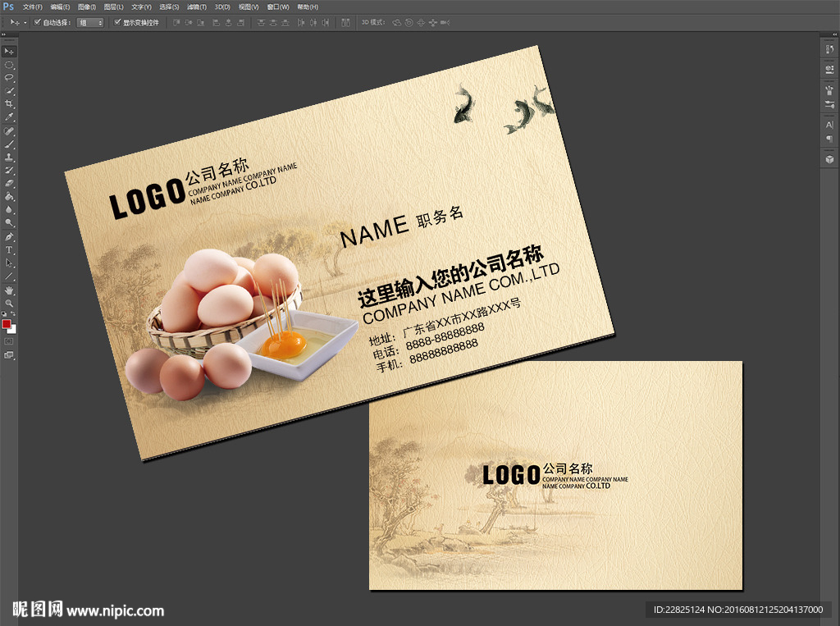
Task: Select the Healing Brush tool
Action: 9,131
